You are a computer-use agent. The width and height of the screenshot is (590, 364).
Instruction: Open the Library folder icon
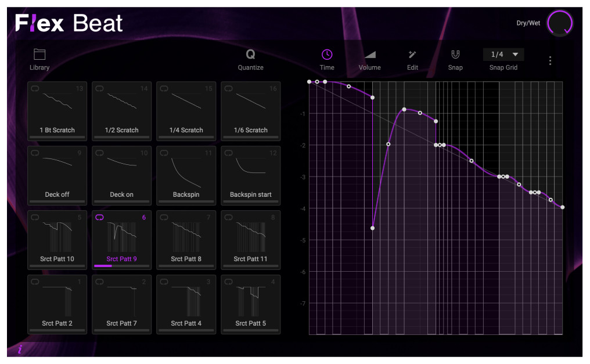click(x=39, y=55)
